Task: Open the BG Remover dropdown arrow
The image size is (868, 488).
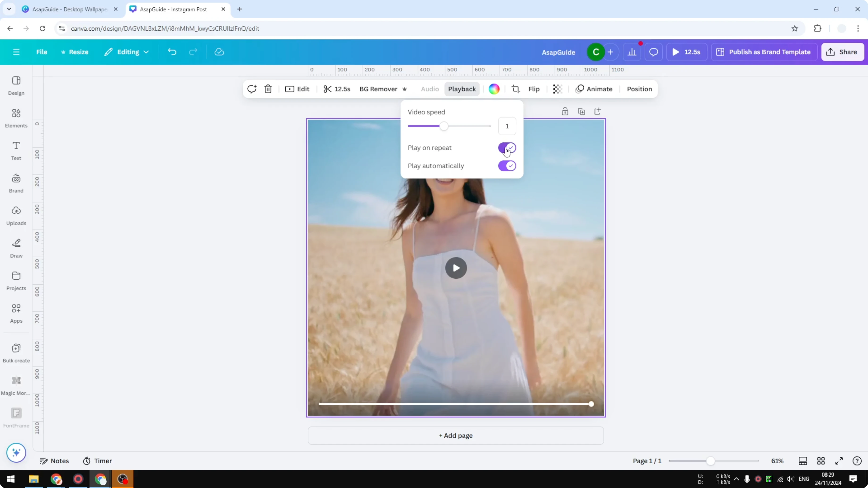Action: pyautogui.click(x=405, y=89)
